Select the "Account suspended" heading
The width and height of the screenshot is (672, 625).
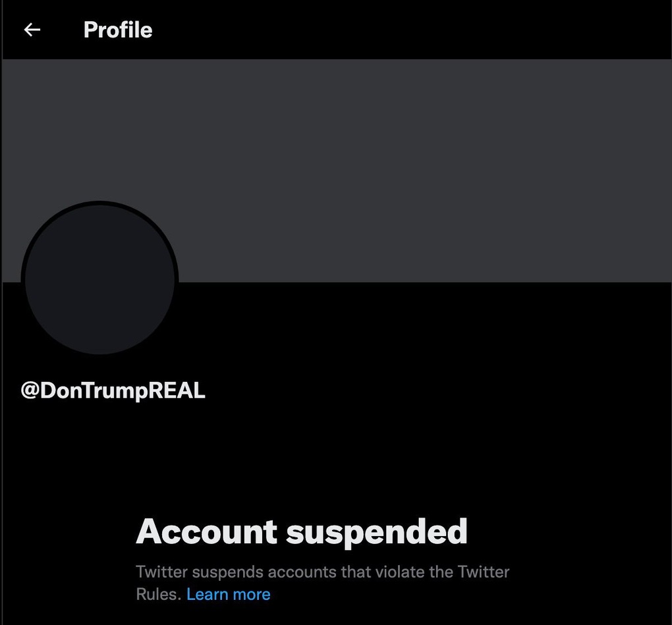tap(302, 531)
